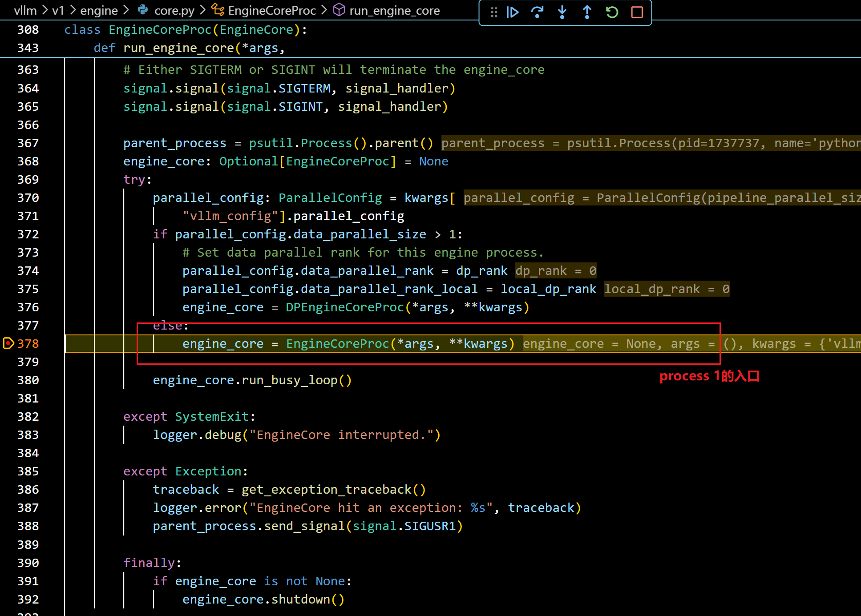Click the debug Continue button
Screen dimensions: 861x616
click(513, 12)
